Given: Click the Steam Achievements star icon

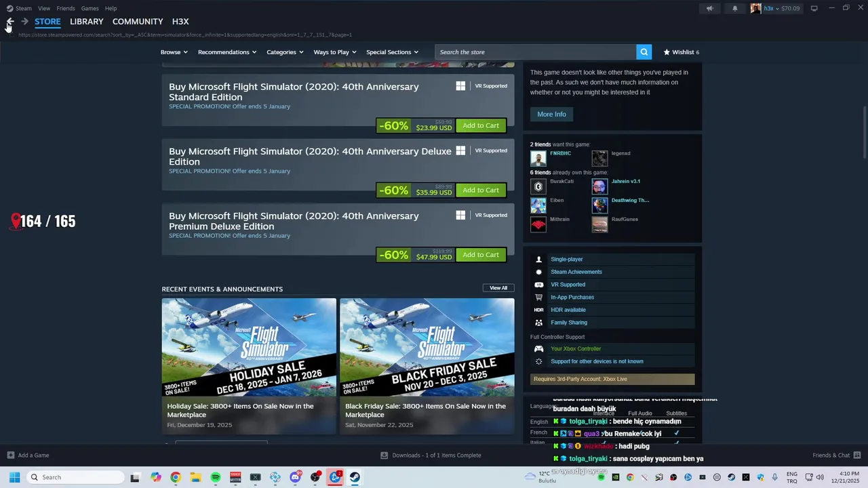Looking at the screenshot, I should tap(539, 272).
